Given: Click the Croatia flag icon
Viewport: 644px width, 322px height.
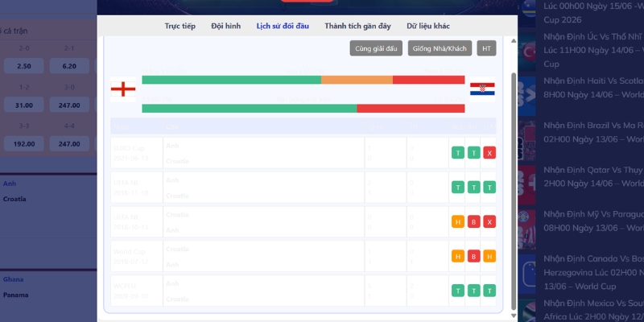Looking at the screenshot, I should (x=482, y=89).
